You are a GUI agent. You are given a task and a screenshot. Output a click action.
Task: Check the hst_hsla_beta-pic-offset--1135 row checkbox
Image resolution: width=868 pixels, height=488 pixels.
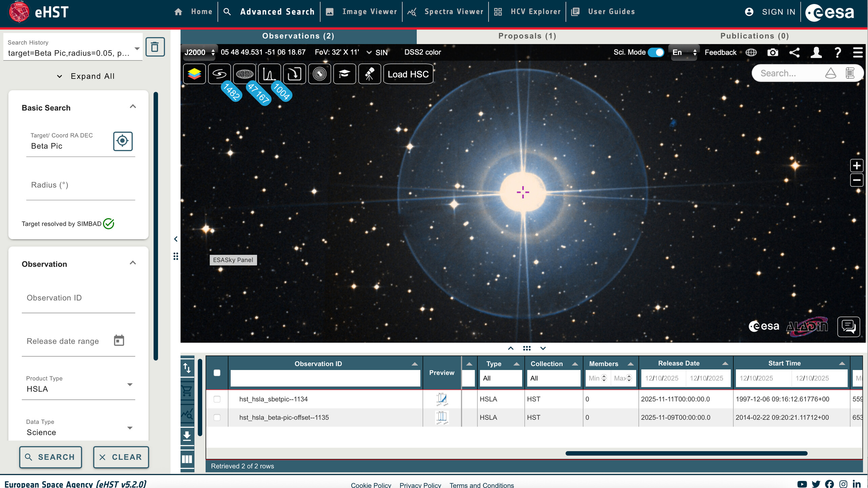point(217,418)
